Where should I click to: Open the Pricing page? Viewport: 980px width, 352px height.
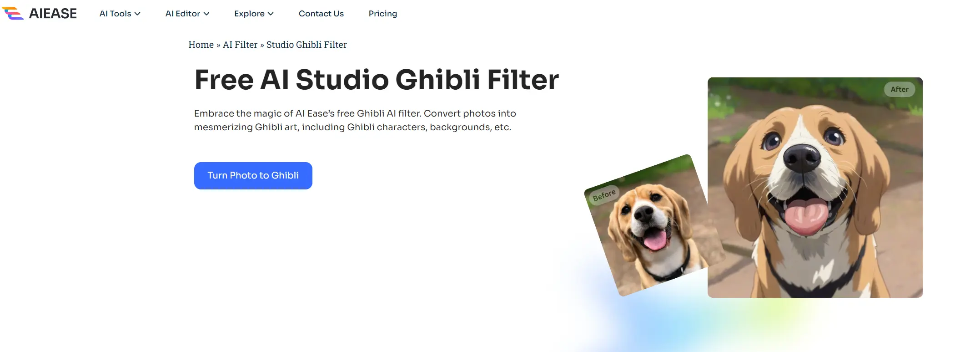[383, 14]
